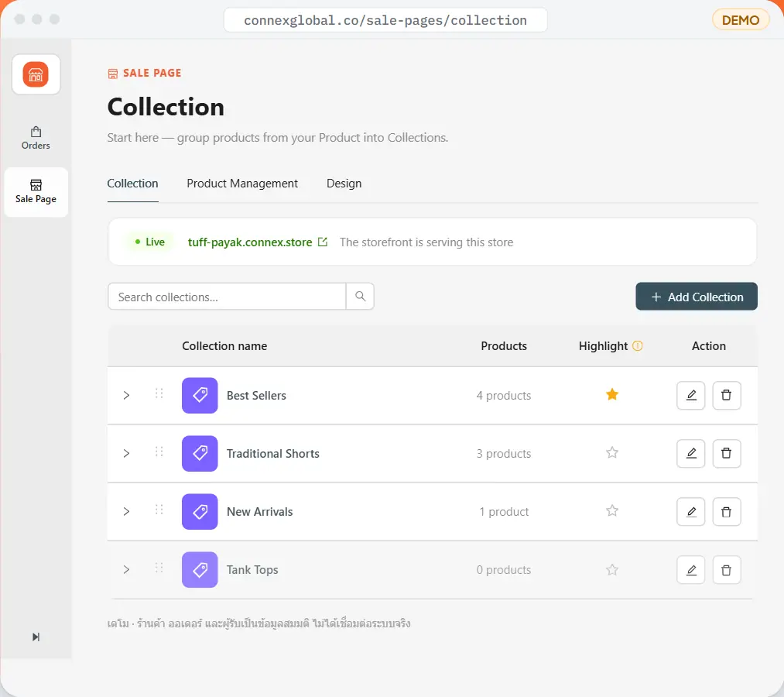Open the tuff-payak.connex.store link
The height and width of the screenshot is (697, 784).
pyautogui.click(x=258, y=242)
